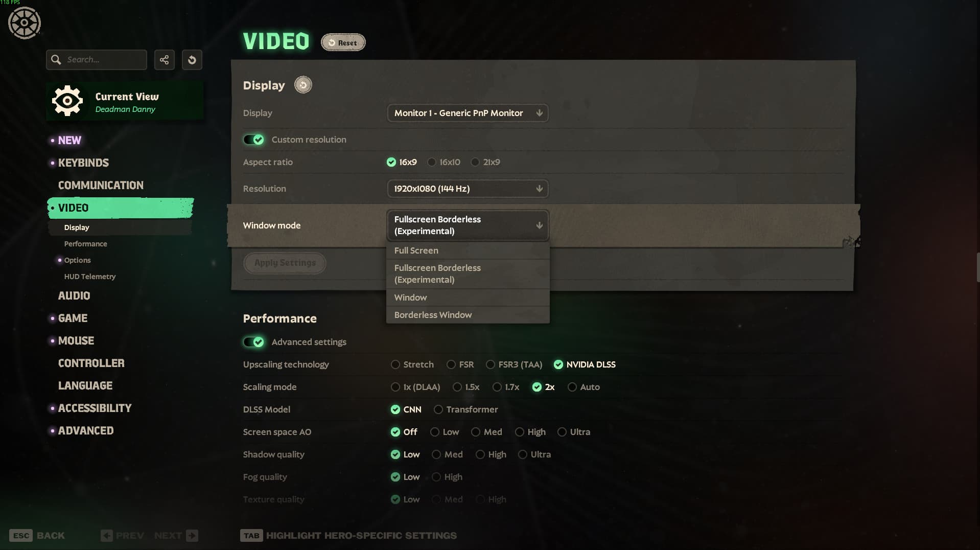This screenshot has width=980, height=550.
Task: Set Screen space AO to Off
Action: [404, 432]
